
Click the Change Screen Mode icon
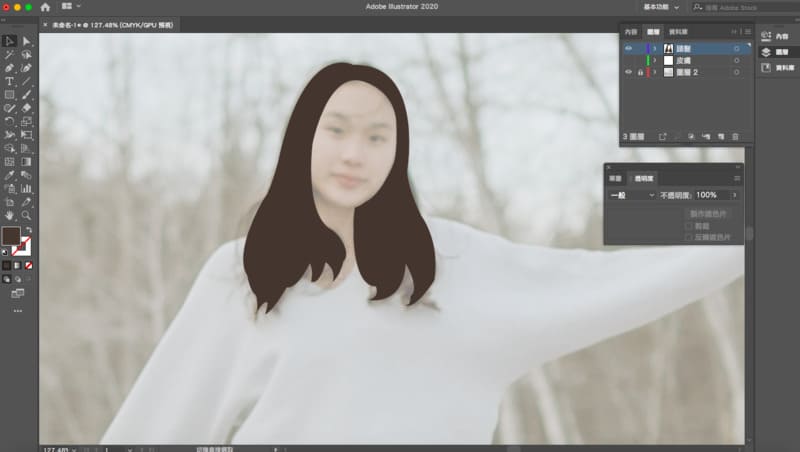(x=18, y=293)
